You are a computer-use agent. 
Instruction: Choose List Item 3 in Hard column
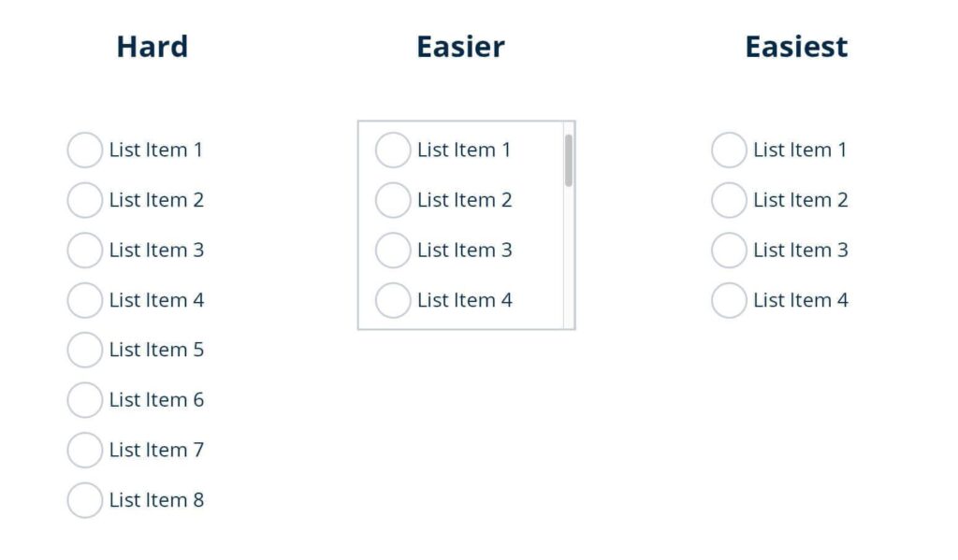pos(84,250)
